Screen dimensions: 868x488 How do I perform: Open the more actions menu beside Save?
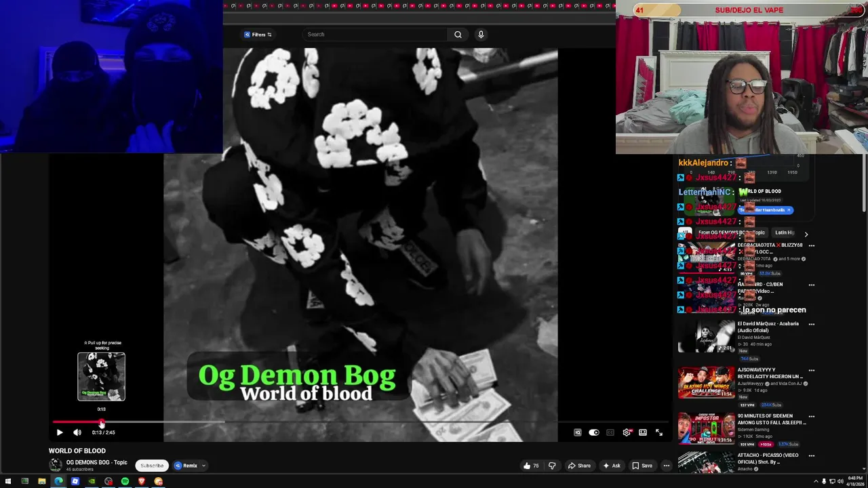tap(667, 466)
